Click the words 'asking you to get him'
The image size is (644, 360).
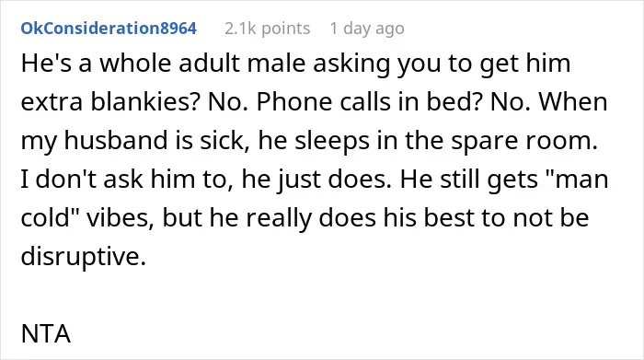[442, 63]
